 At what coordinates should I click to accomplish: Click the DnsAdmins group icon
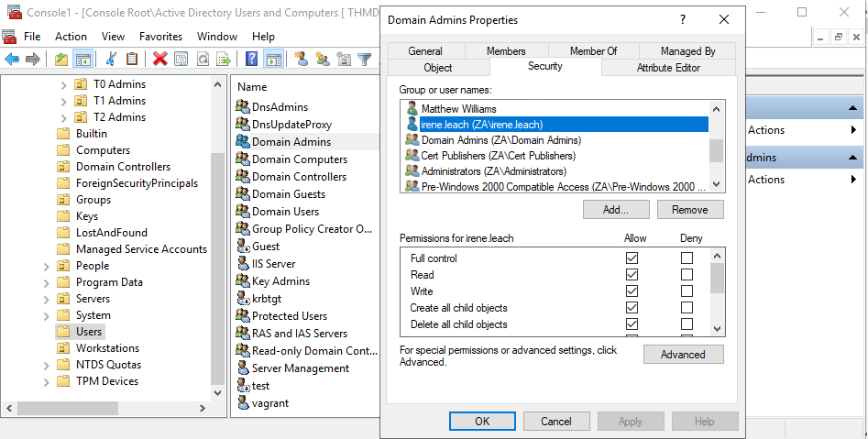click(x=243, y=106)
